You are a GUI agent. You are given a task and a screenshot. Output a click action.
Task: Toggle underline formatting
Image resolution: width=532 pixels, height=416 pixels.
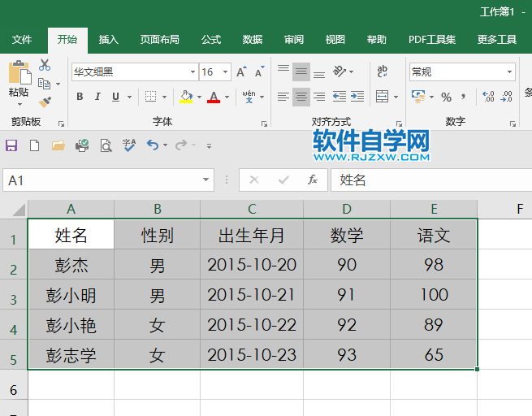click(x=115, y=97)
